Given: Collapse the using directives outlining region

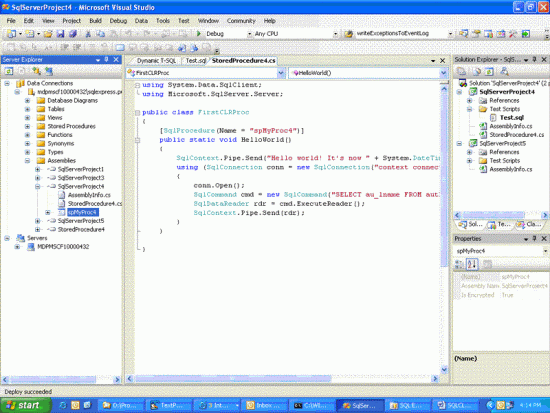Looking at the screenshot, I should pos(138,85).
